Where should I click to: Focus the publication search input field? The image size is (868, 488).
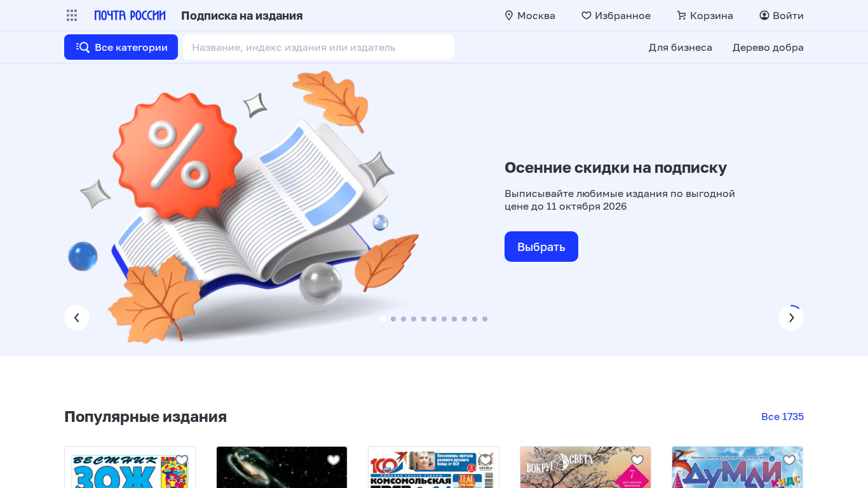point(318,47)
